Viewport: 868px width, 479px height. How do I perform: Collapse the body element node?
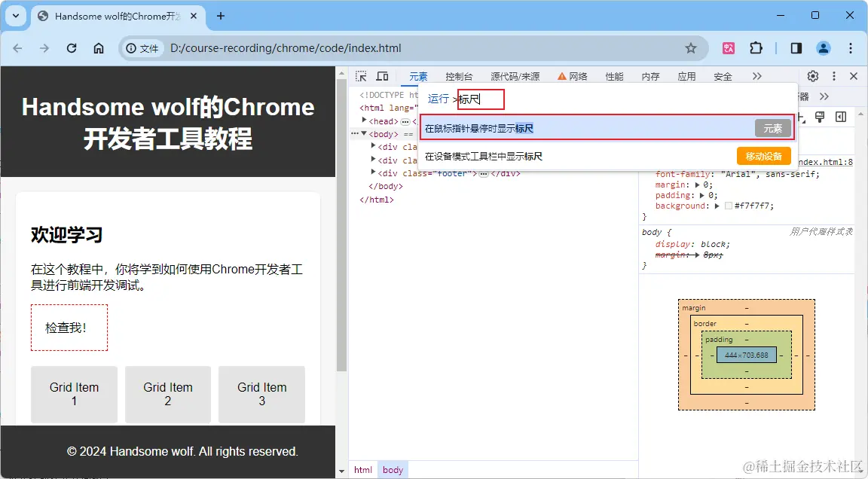(x=364, y=134)
